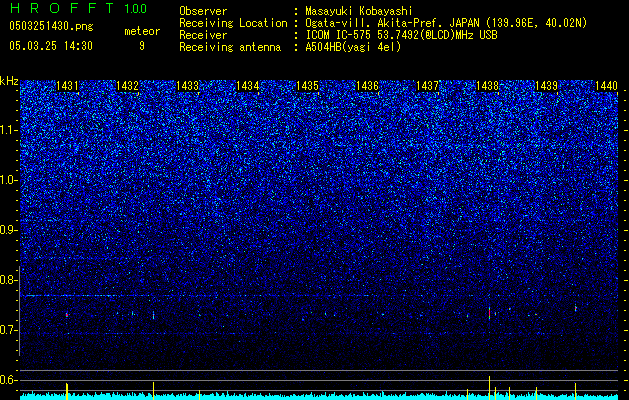The width and height of the screenshot is (629, 400).
Task: Click the 1435 time marker
Action: [x=307, y=86]
